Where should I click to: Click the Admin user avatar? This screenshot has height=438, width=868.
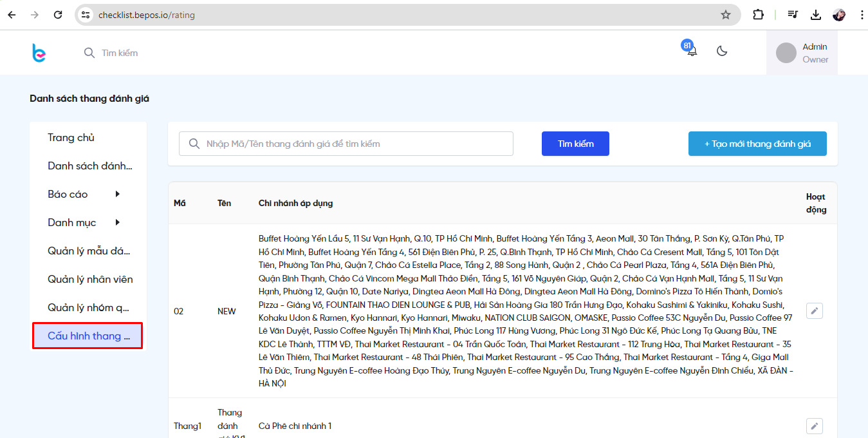coord(786,53)
